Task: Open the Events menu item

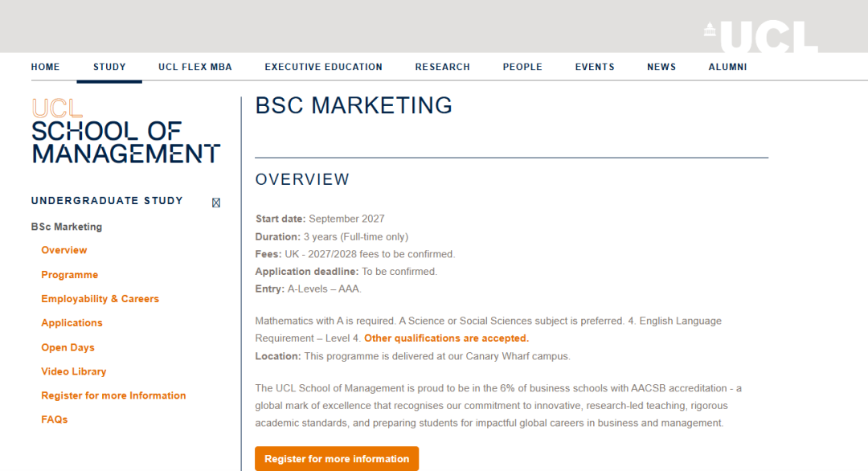Action: click(595, 67)
